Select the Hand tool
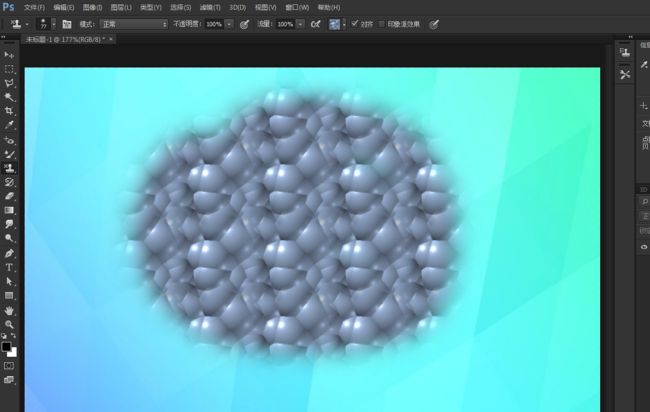The height and width of the screenshot is (412, 650). 9,310
